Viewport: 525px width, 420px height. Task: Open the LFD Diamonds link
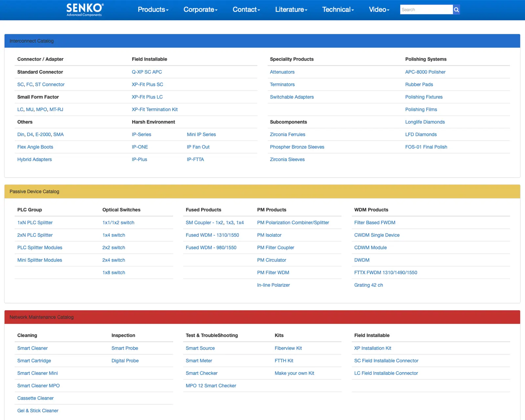(421, 134)
